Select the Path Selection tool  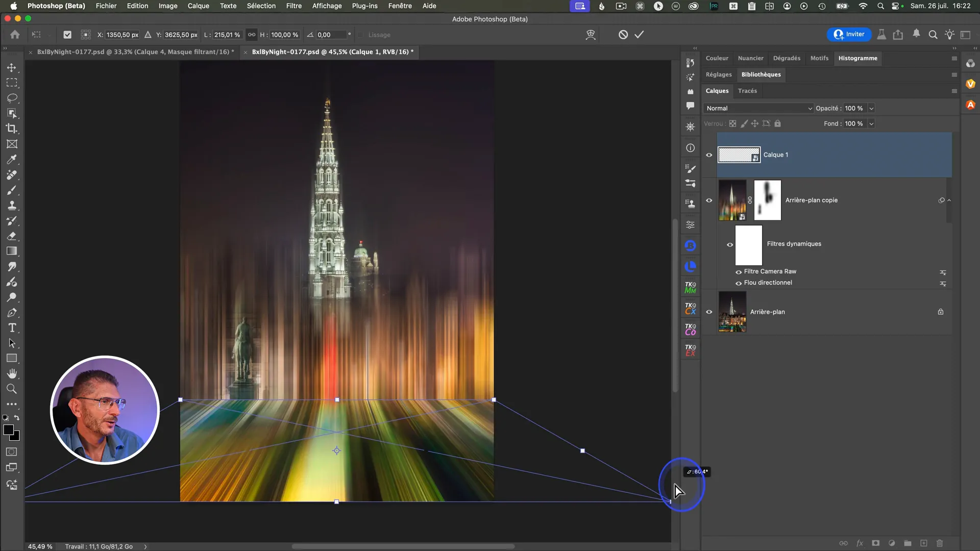coord(12,343)
